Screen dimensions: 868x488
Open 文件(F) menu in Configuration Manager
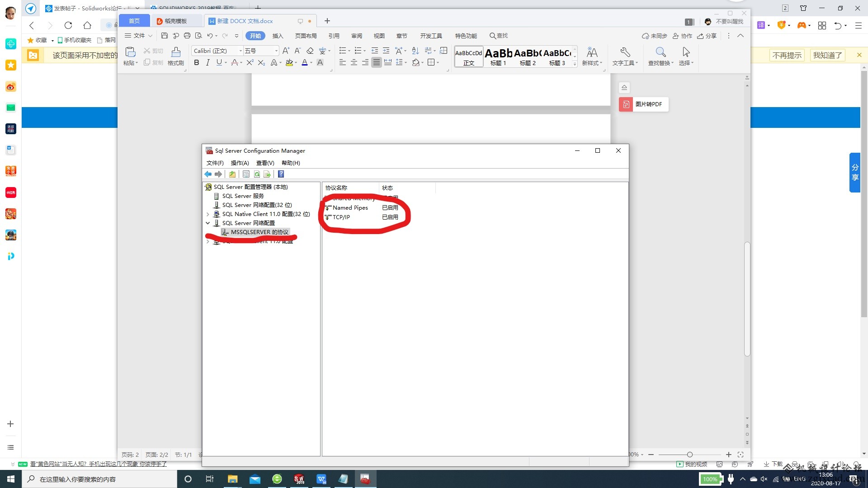tap(215, 163)
